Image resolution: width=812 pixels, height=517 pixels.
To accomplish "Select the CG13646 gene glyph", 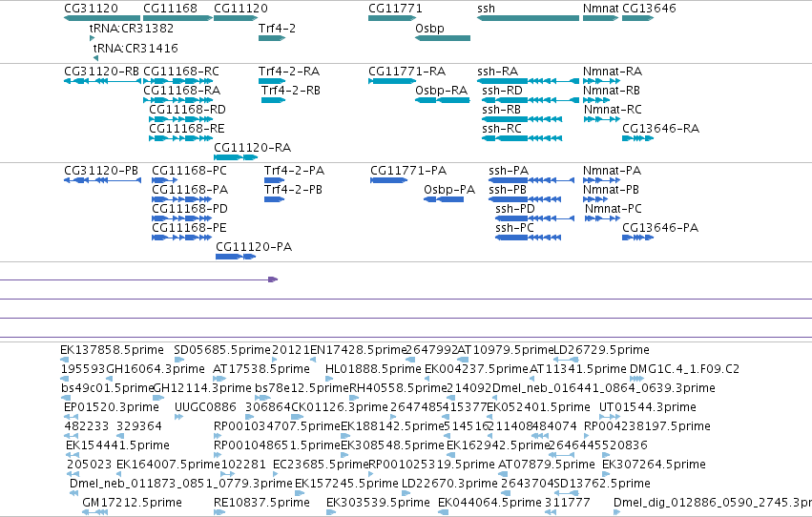I will [637, 18].
